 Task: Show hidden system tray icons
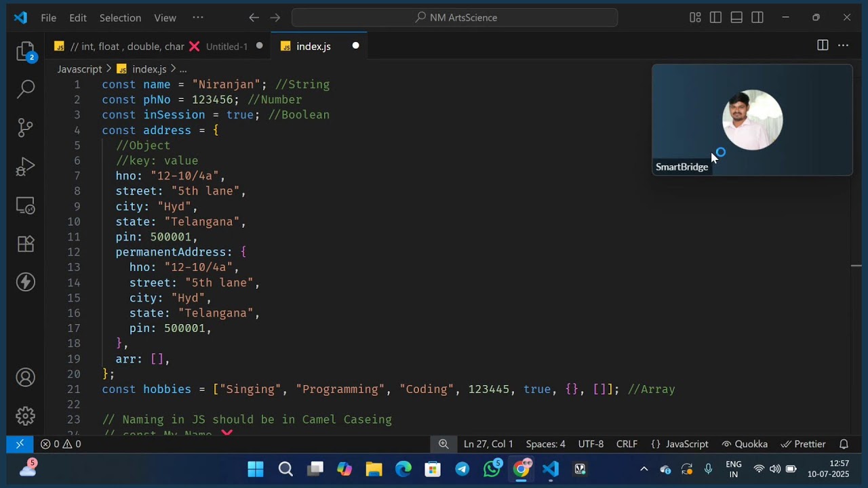(x=644, y=469)
